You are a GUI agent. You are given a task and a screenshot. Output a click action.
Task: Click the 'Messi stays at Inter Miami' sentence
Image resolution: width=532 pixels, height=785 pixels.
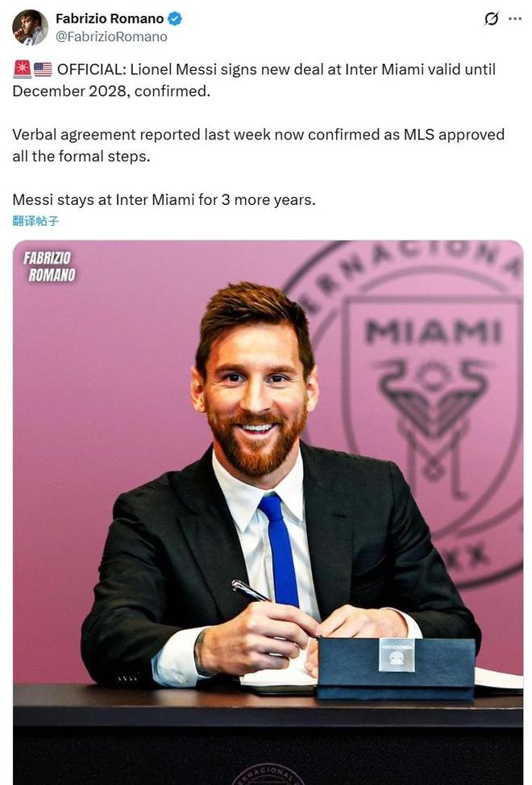164,198
